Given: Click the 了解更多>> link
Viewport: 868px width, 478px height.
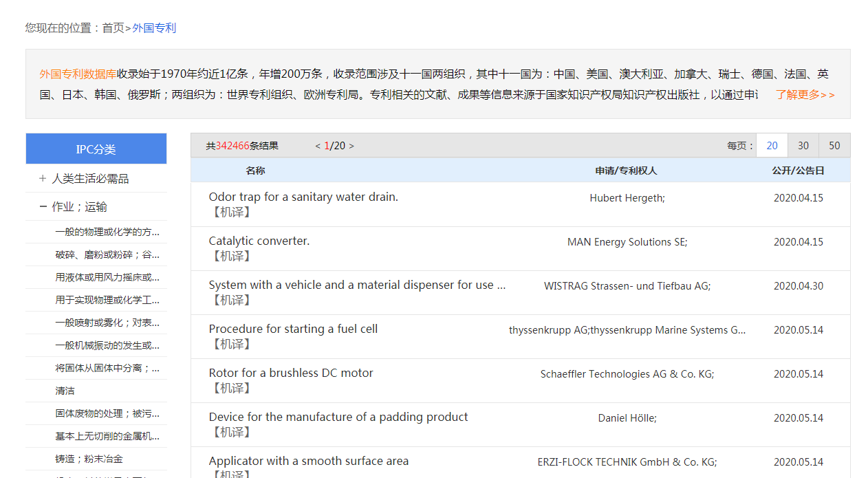Looking at the screenshot, I should tap(805, 95).
